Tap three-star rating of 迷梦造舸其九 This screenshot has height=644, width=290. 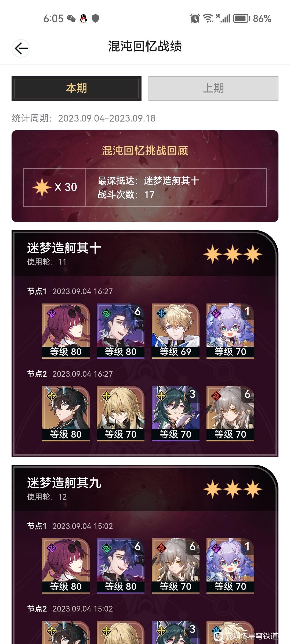[233, 489]
